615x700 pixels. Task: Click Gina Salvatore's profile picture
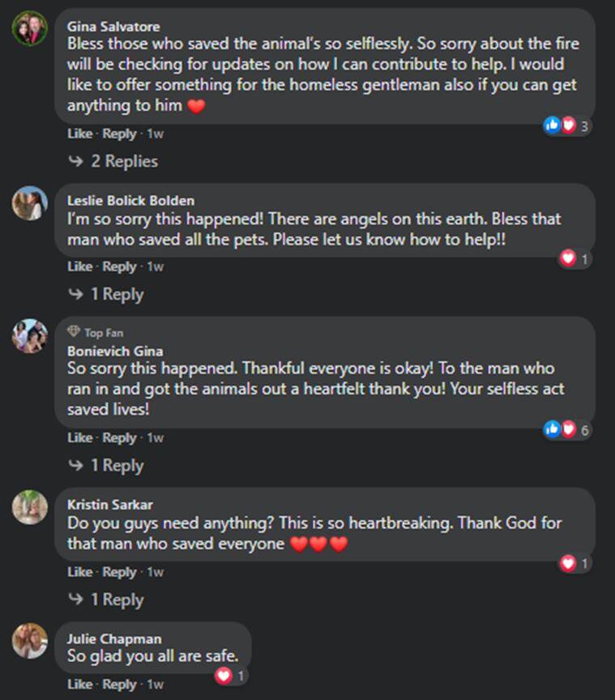(30, 29)
